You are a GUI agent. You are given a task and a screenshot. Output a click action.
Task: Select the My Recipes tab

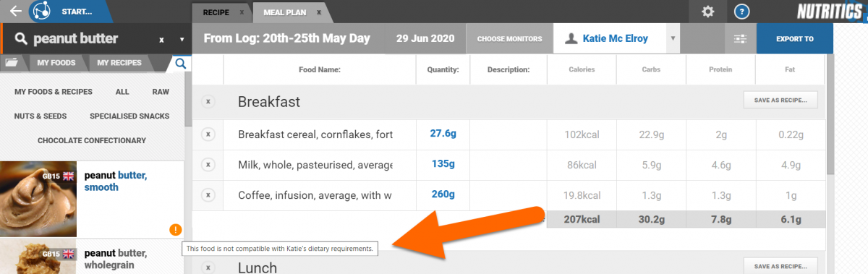click(x=119, y=63)
